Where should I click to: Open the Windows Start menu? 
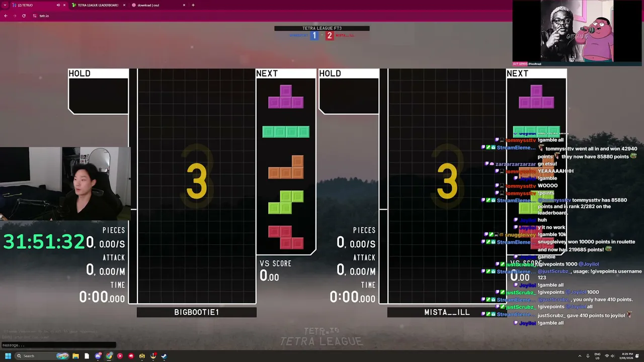(8, 356)
